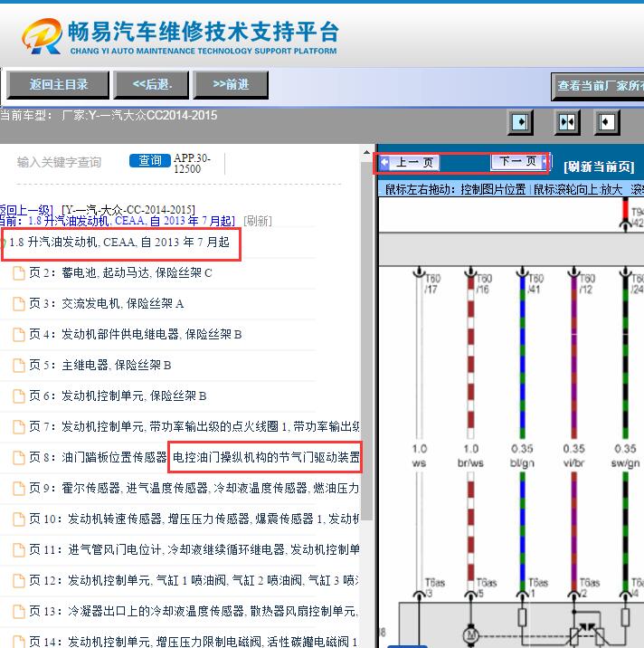Open 页 14: 增压压力限制电磁阀
Screen dimensions: 644x648
tap(194, 642)
